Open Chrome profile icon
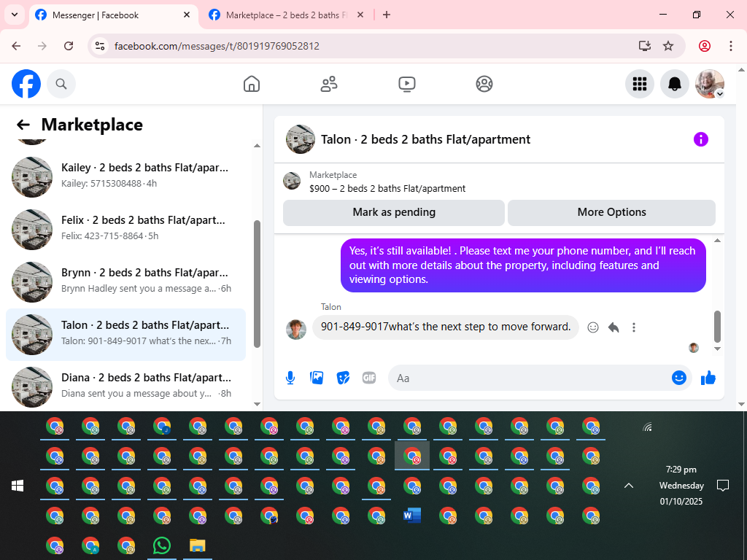The width and height of the screenshot is (747, 560). point(705,46)
